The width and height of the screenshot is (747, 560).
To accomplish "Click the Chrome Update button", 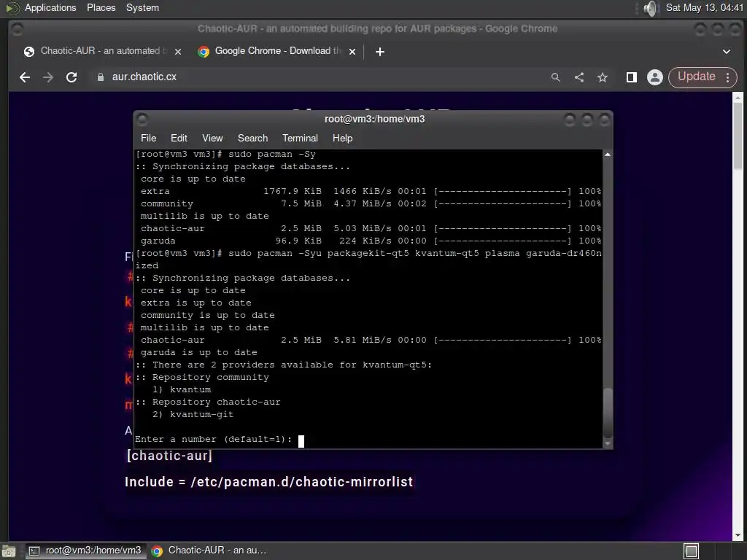I will tap(697, 77).
